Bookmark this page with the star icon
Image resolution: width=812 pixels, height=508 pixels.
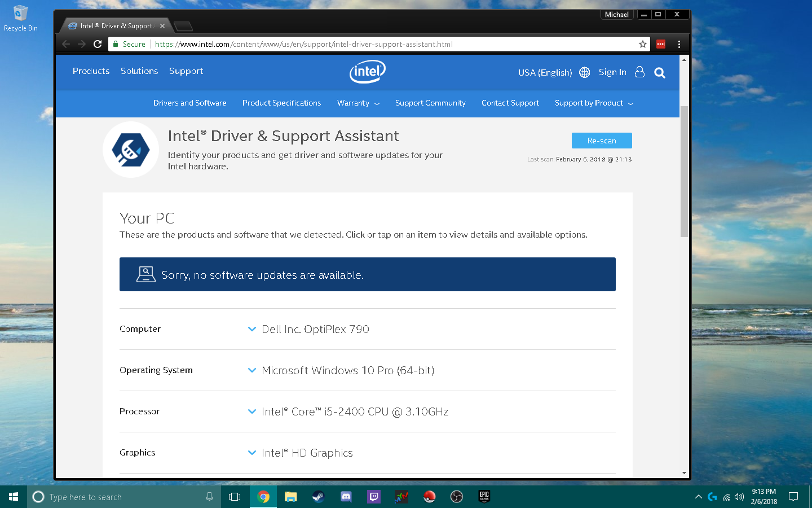(642, 44)
